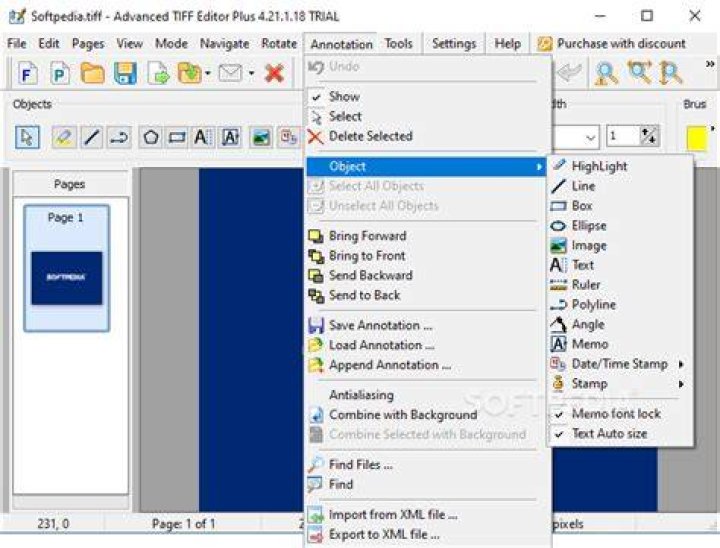Click Send to Back menu item
This screenshot has height=548, width=720.
[x=428, y=295]
